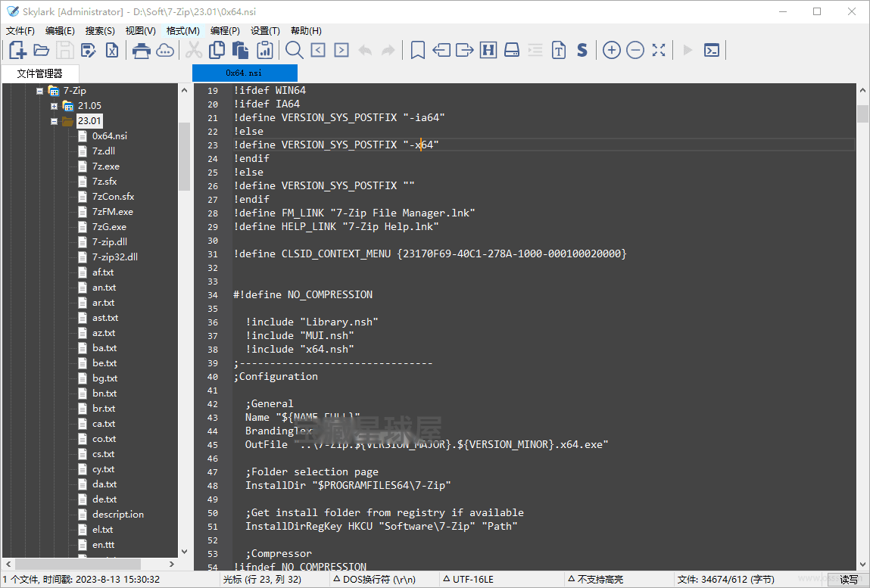This screenshot has width=870, height=588.
Task: Open the 编辑(E) menu
Action: coord(60,31)
